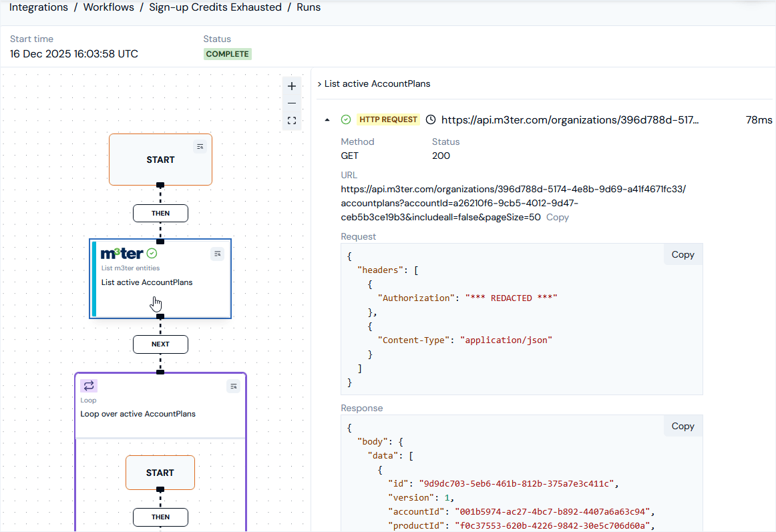
Task: Copy the Response JSON block
Action: (683, 426)
